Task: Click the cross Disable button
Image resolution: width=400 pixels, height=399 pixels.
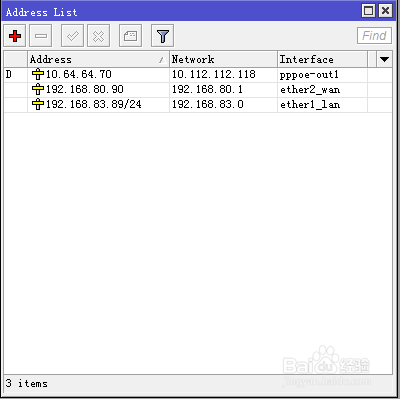Action: pyautogui.click(x=98, y=36)
